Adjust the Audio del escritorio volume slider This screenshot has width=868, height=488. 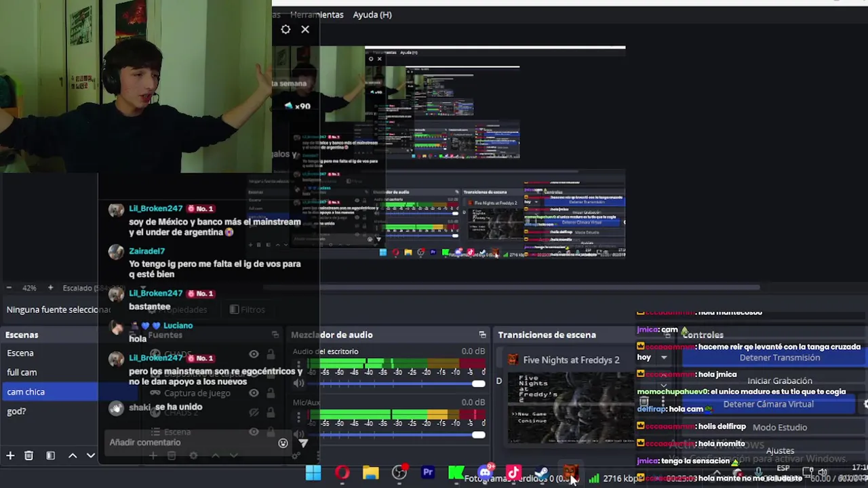click(x=397, y=384)
